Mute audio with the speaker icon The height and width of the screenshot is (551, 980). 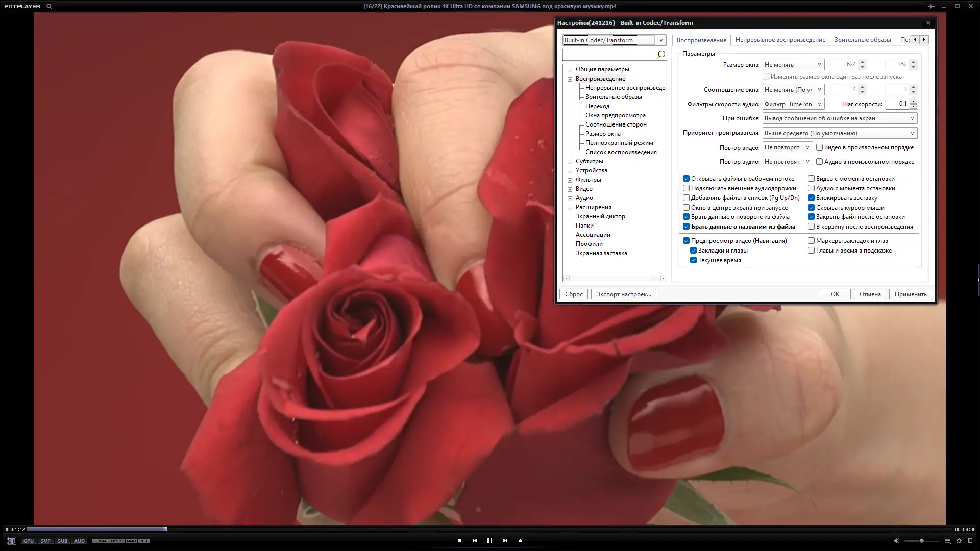[x=896, y=541]
